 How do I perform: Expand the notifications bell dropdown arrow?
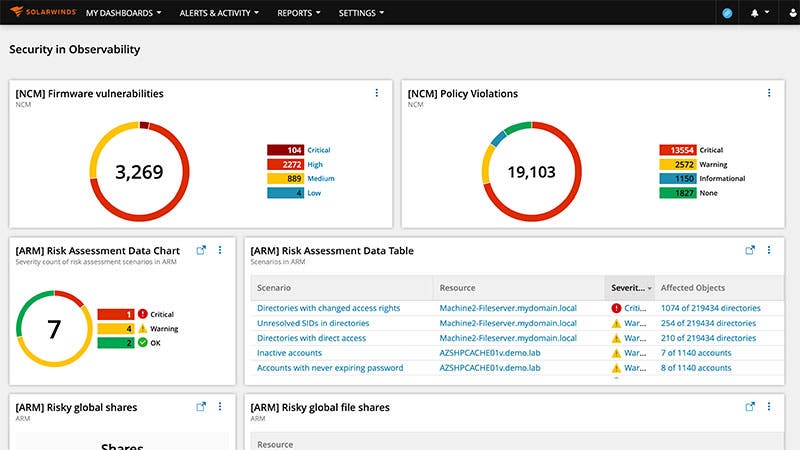[x=766, y=13]
